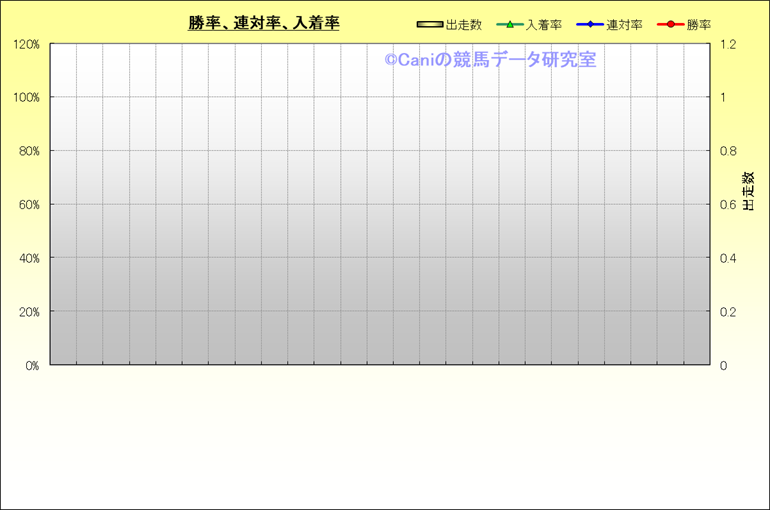
Task: Select the 出走数 legend label text
Action: pyautogui.click(x=463, y=25)
